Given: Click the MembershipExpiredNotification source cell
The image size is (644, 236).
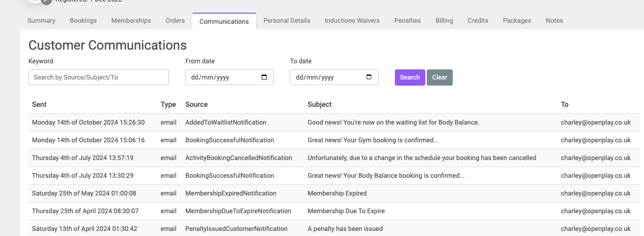Looking at the screenshot, I should click(x=231, y=193).
